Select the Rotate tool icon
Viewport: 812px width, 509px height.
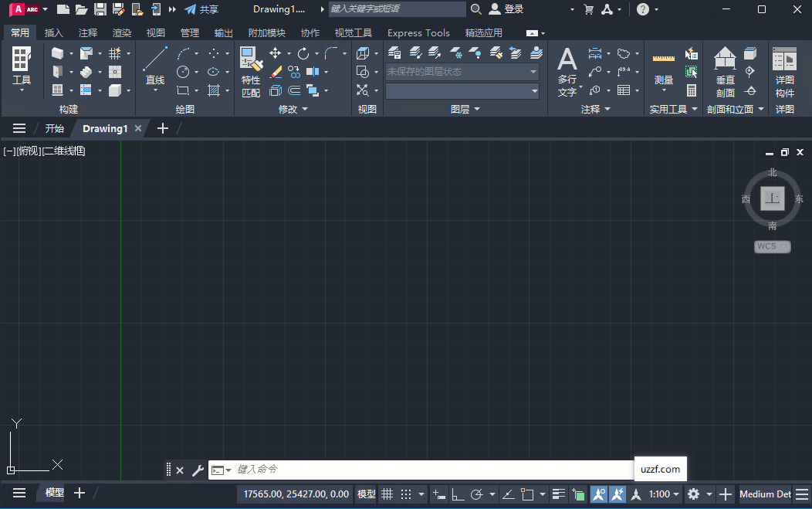303,53
